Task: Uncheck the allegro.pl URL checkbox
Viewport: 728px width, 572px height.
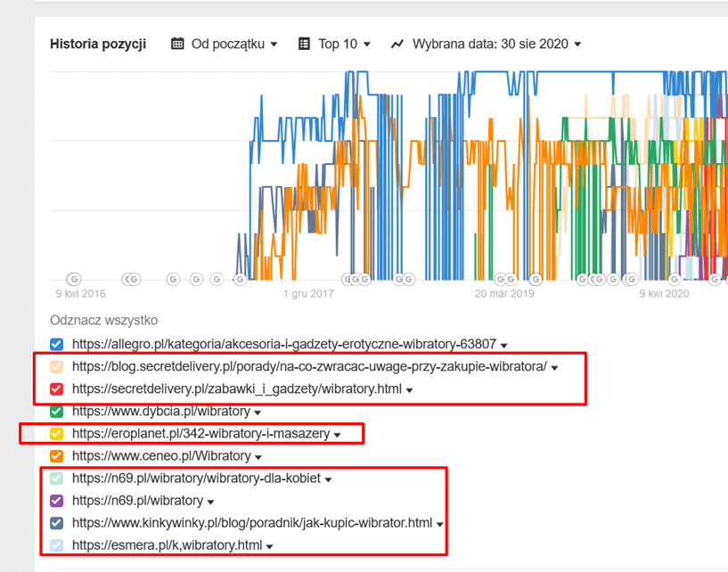Action: pyautogui.click(x=57, y=344)
